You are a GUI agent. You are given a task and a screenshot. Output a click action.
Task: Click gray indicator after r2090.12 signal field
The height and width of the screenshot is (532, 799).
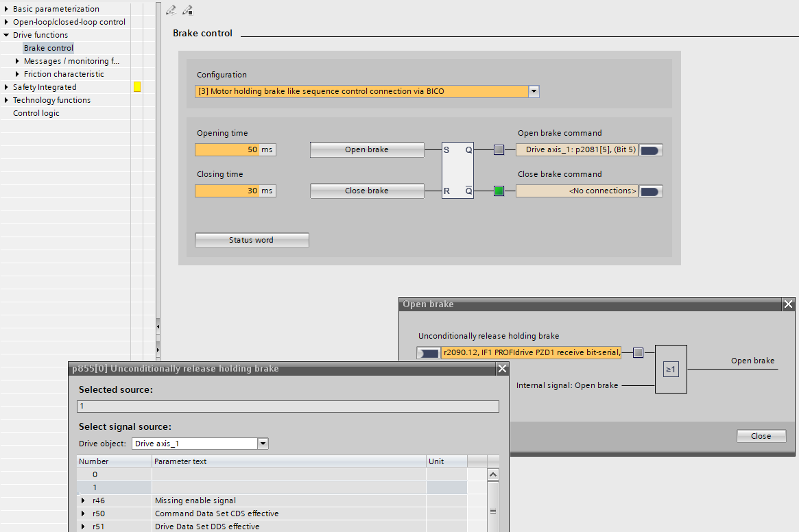638,352
